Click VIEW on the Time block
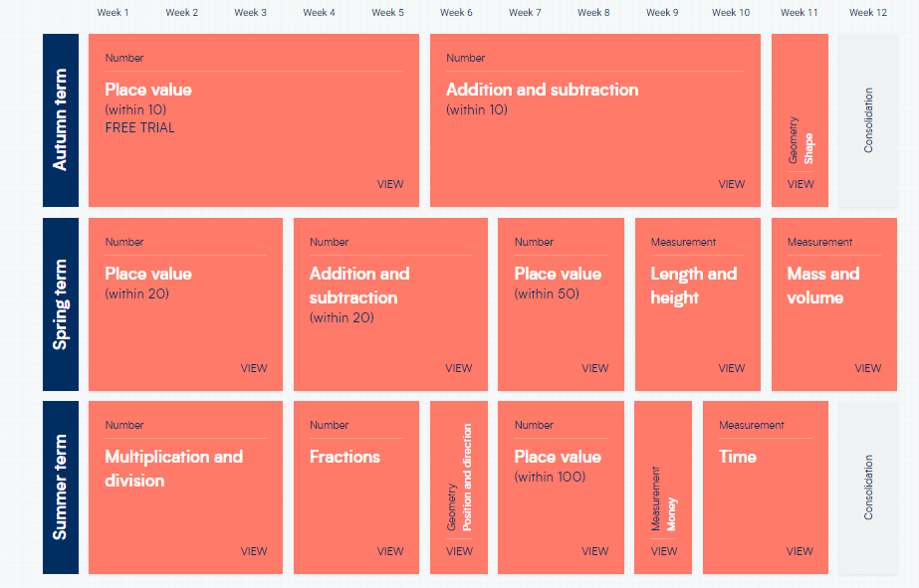 coord(800,551)
